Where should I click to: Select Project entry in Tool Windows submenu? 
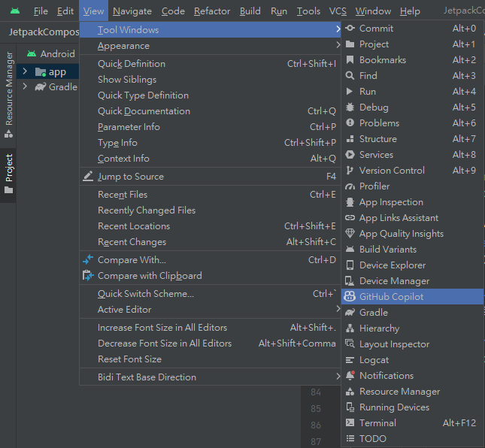tap(412, 44)
